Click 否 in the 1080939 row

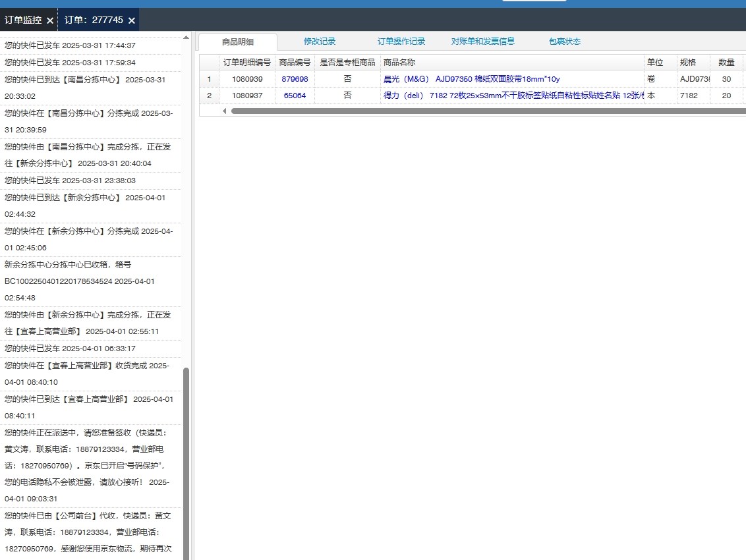pyautogui.click(x=347, y=79)
